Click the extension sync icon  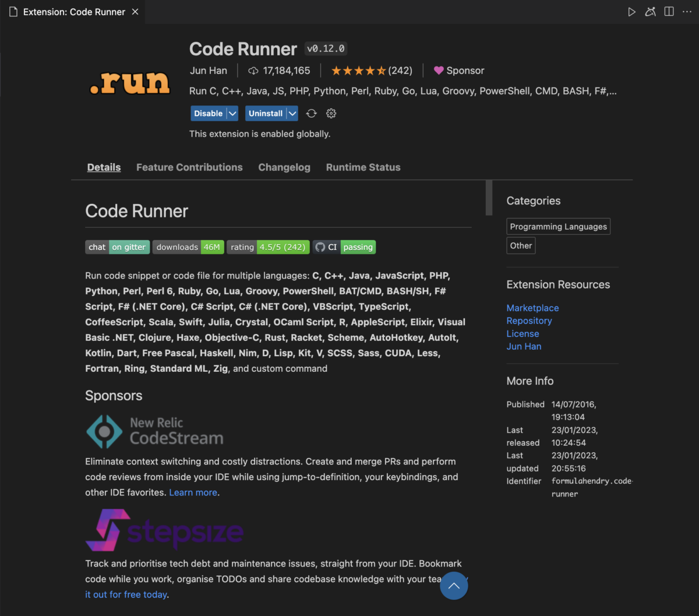tap(312, 114)
